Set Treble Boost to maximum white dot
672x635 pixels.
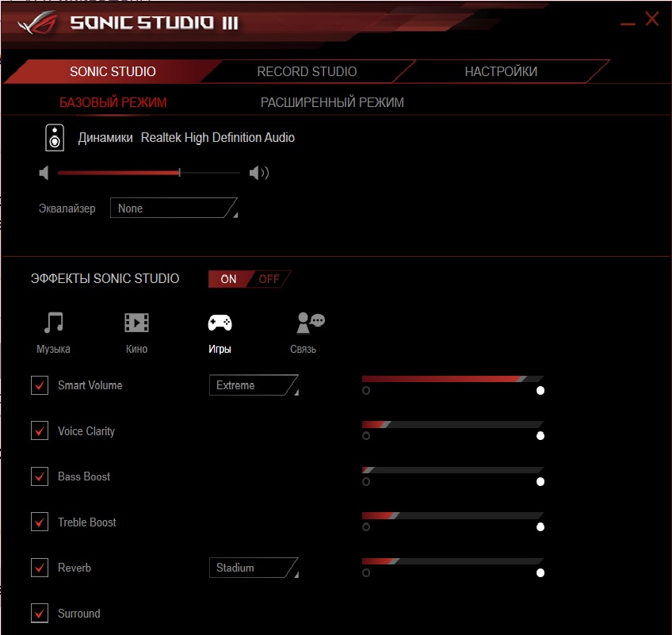tap(540, 527)
